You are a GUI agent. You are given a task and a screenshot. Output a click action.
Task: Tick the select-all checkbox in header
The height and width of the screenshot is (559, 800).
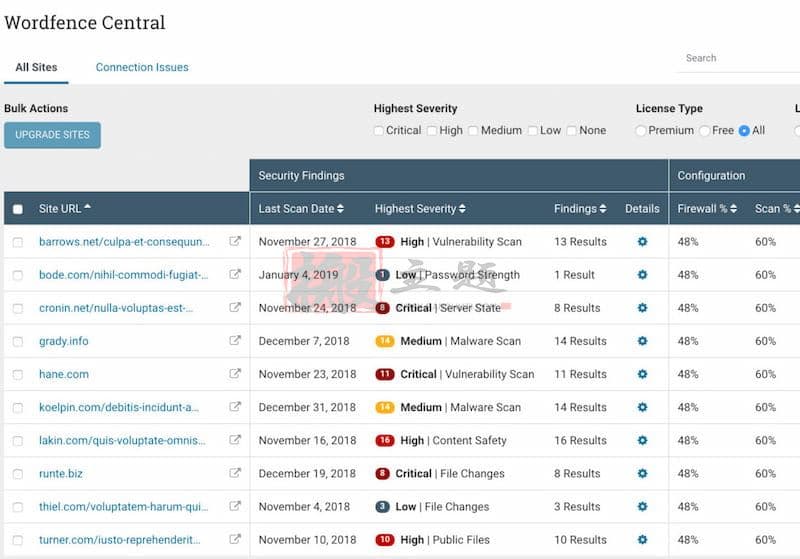click(x=18, y=209)
